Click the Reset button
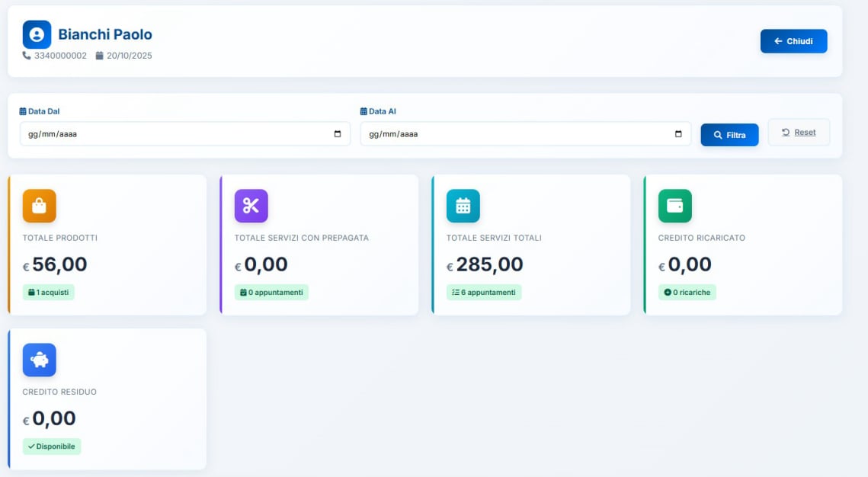Viewport: 868px width, 477px height. [x=799, y=133]
